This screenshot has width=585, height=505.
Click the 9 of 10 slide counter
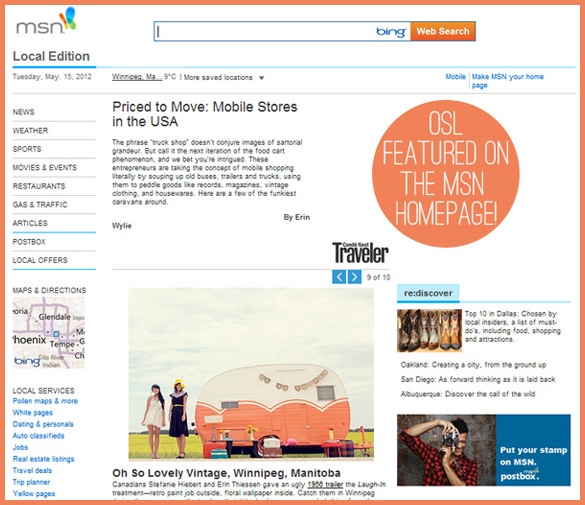(378, 277)
